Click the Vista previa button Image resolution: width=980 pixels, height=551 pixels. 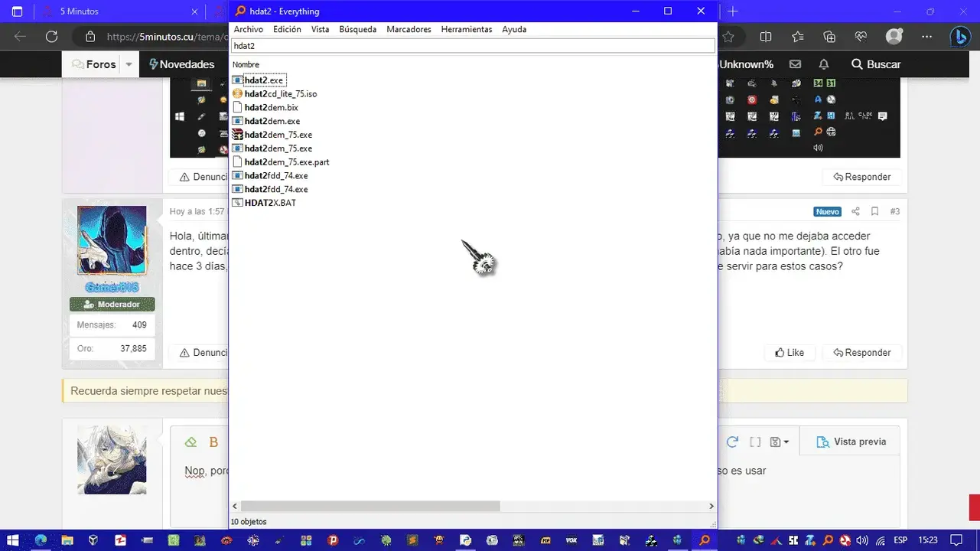pyautogui.click(x=851, y=442)
